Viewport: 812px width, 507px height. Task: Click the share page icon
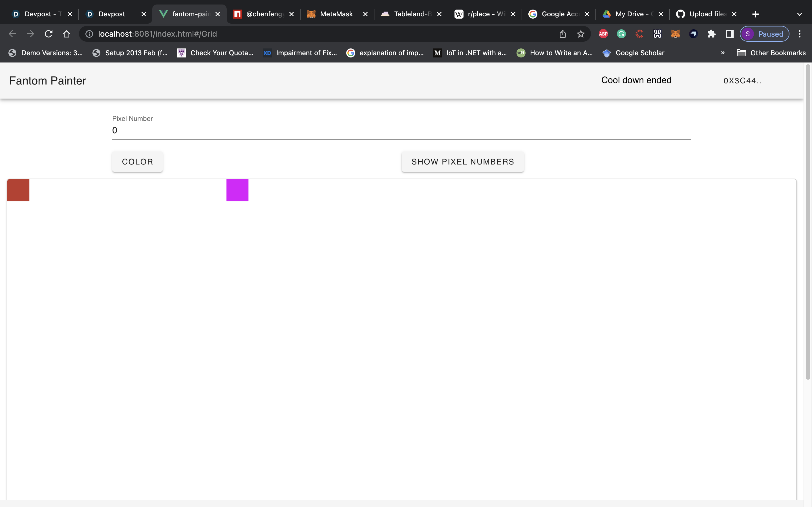[x=563, y=34]
